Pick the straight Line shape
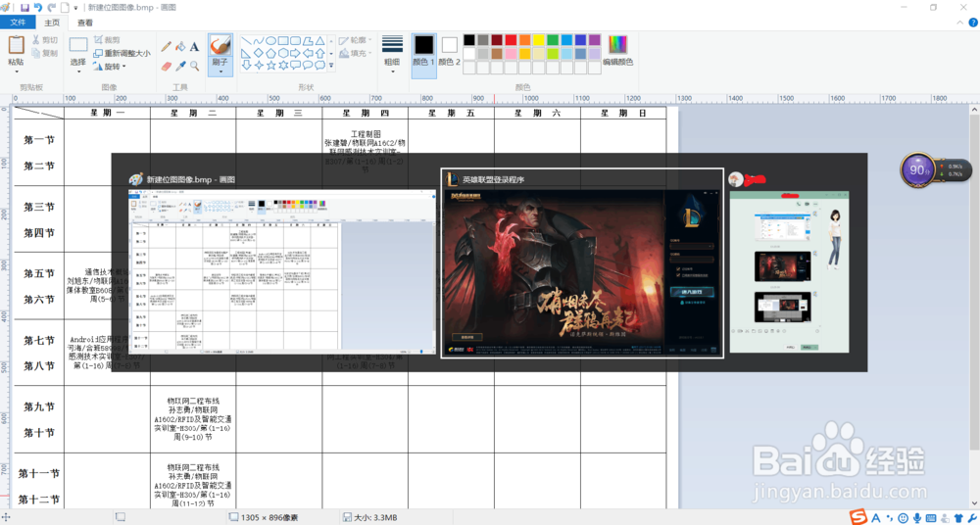The image size is (980, 525). (246, 40)
